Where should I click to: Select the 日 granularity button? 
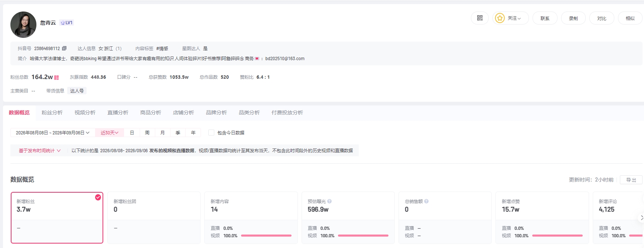[132, 133]
